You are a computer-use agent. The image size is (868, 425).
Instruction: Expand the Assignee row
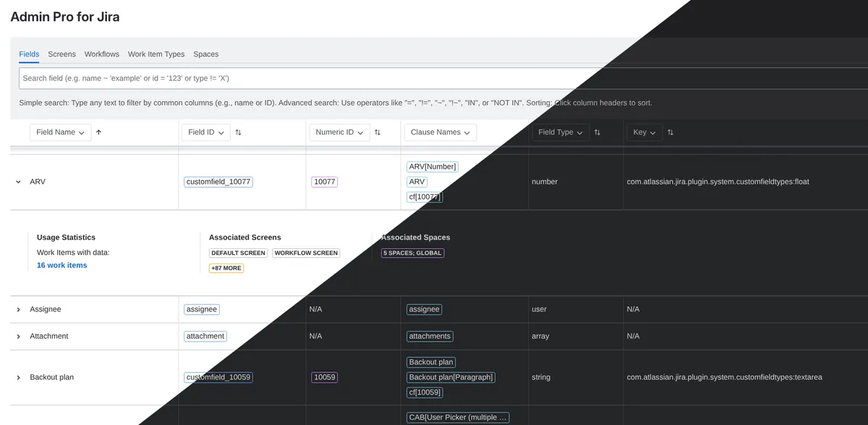(18, 309)
